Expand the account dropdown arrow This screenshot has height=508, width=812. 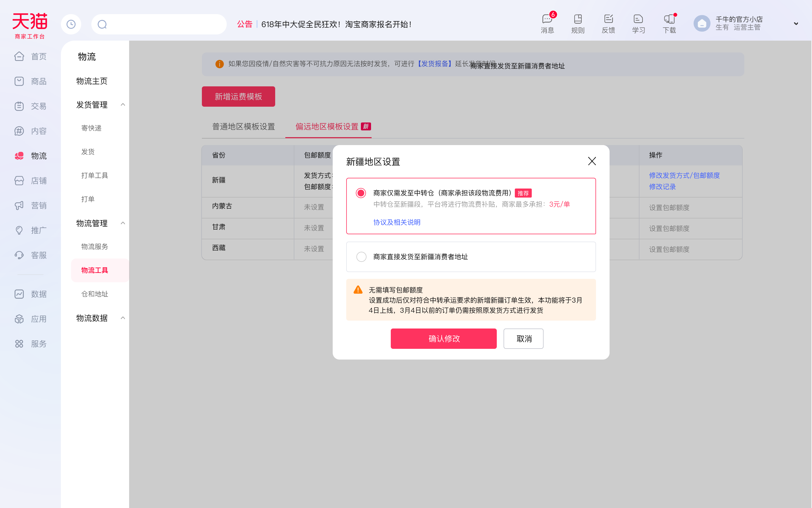click(796, 23)
